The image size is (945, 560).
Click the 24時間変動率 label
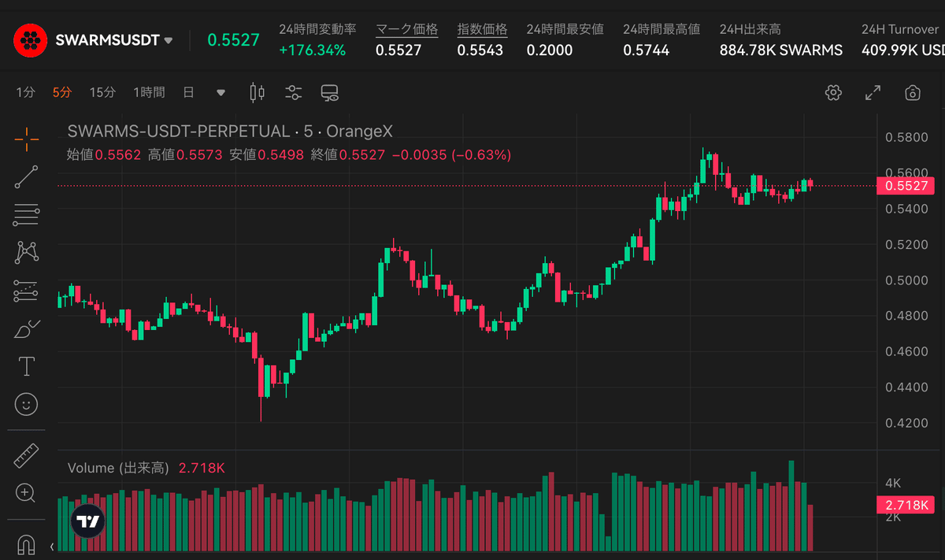(x=317, y=29)
